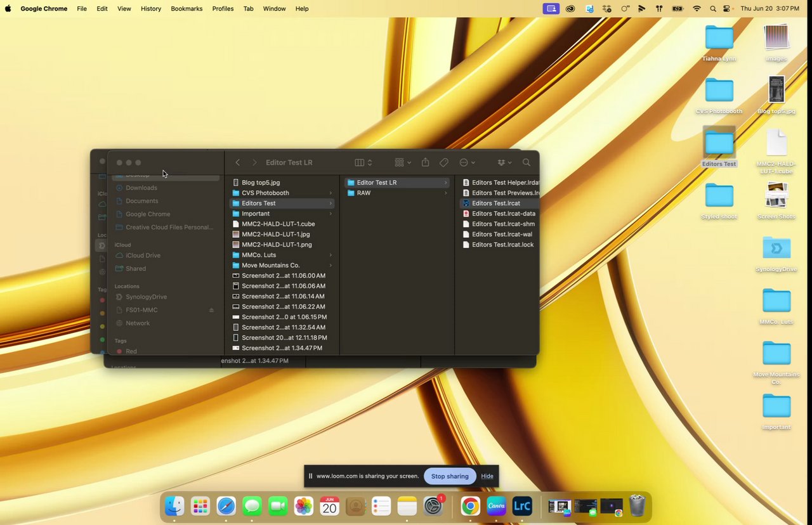Open Photos from the Dock
This screenshot has width=812, height=525.
point(304,506)
